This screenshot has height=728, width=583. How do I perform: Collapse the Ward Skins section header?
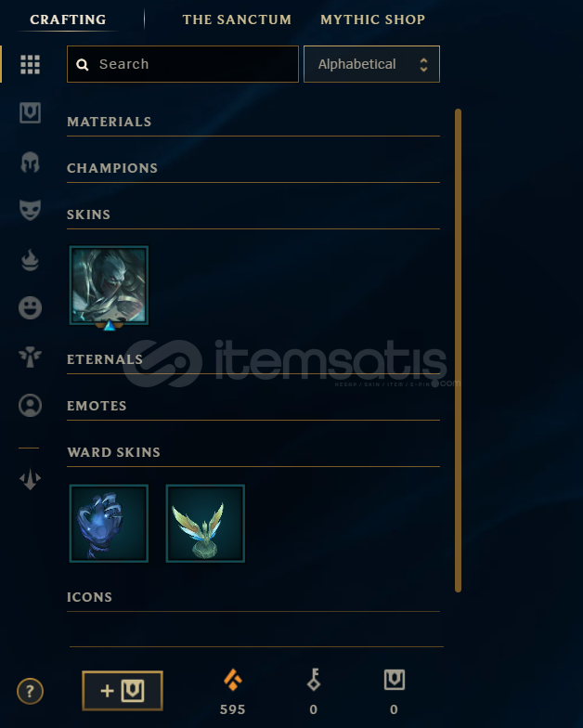coord(253,453)
